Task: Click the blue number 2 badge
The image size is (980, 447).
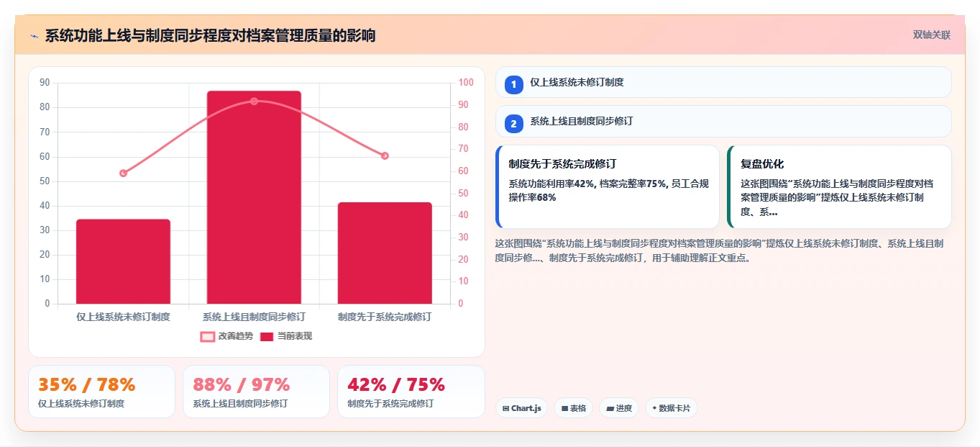Action: click(x=513, y=124)
